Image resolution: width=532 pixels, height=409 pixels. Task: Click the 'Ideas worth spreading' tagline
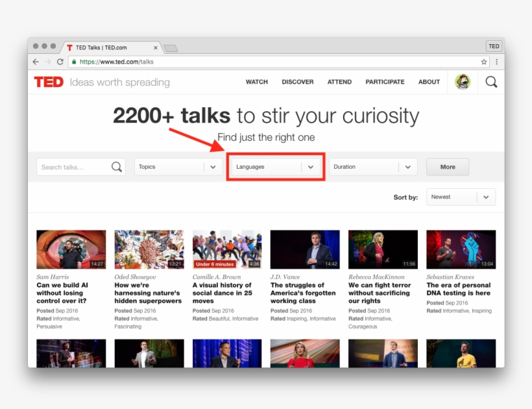pos(119,82)
